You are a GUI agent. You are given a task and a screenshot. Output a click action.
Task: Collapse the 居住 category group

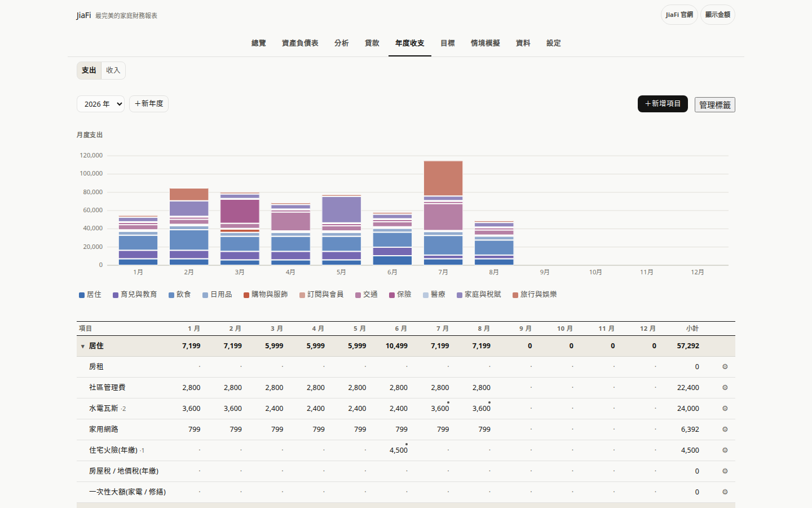click(82, 346)
